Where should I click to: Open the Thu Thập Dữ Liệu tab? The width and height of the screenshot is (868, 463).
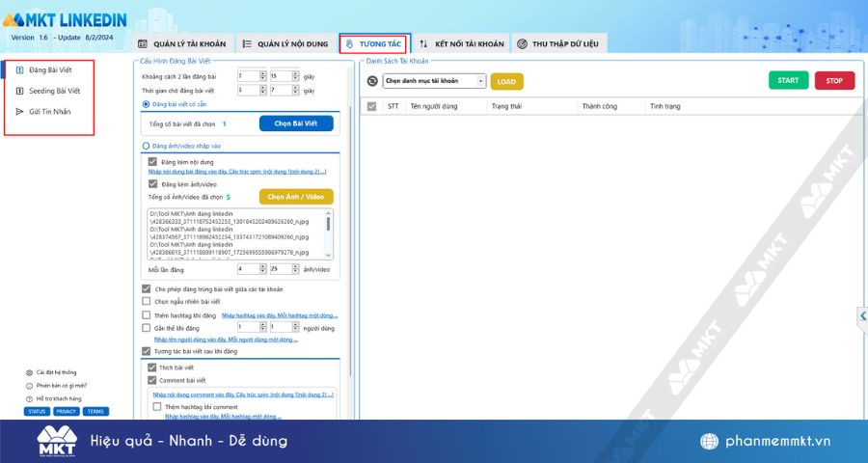click(x=559, y=43)
